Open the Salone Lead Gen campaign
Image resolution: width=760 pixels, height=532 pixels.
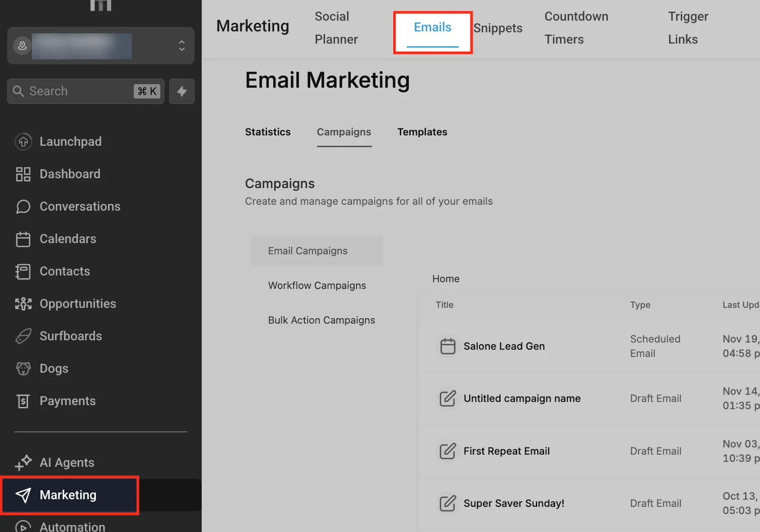coord(504,346)
